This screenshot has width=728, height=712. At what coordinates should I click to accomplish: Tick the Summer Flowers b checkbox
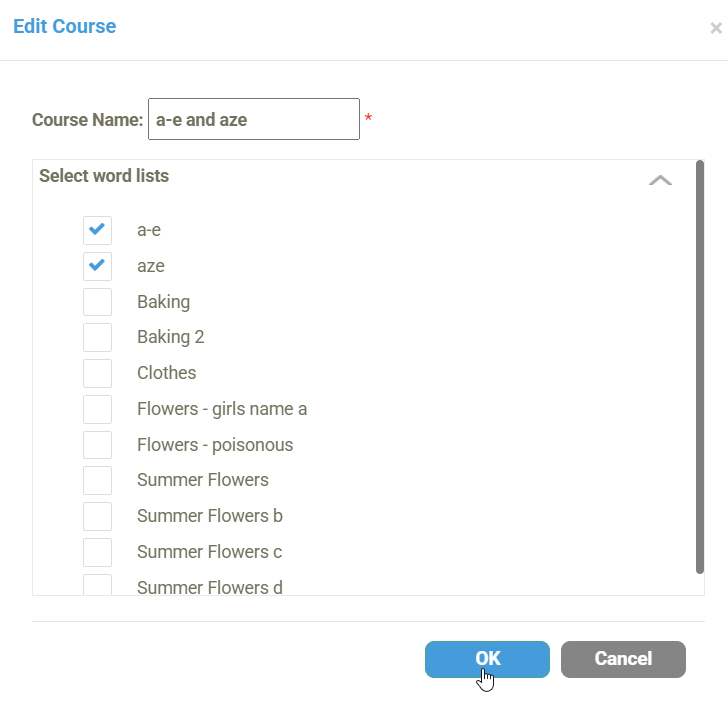click(97, 516)
